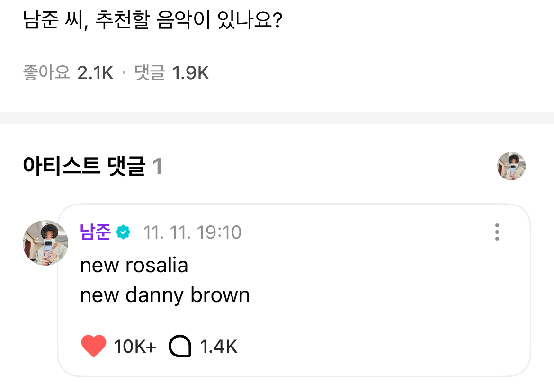This screenshot has width=554, height=392.
Task: Select the post text '남준 씨, 추천할 음악이 있나요?'
Action: pyautogui.click(x=152, y=20)
